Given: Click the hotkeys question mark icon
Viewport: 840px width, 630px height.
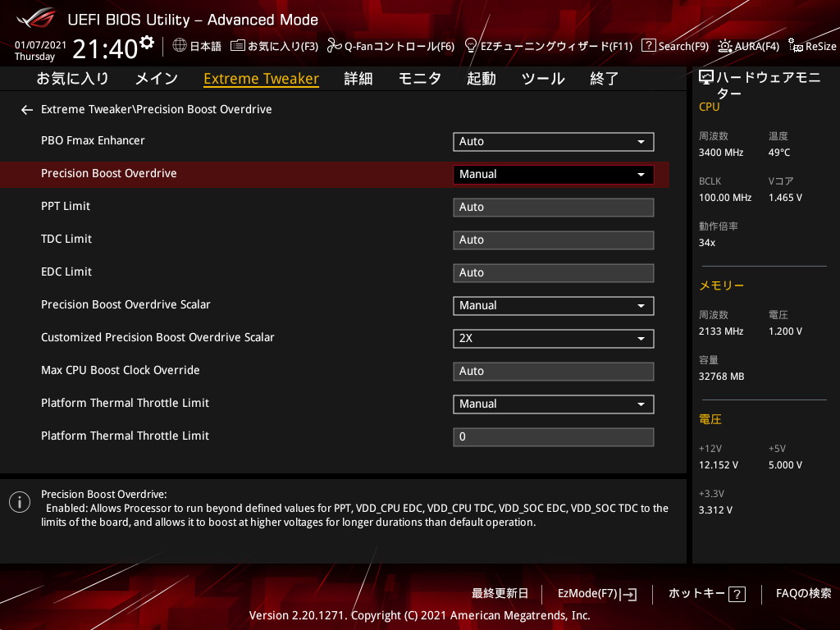Looking at the screenshot, I should [737, 594].
